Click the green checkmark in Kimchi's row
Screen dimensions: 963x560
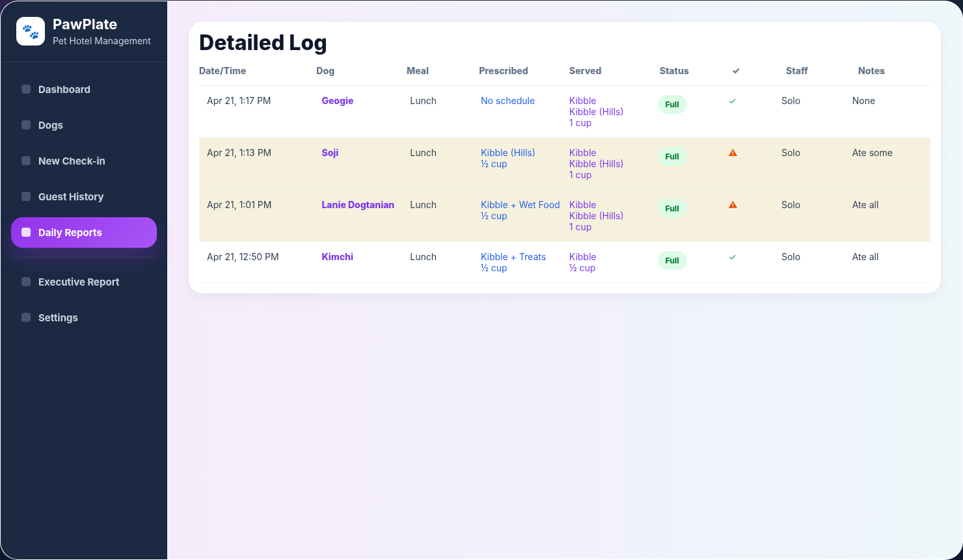point(733,257)
